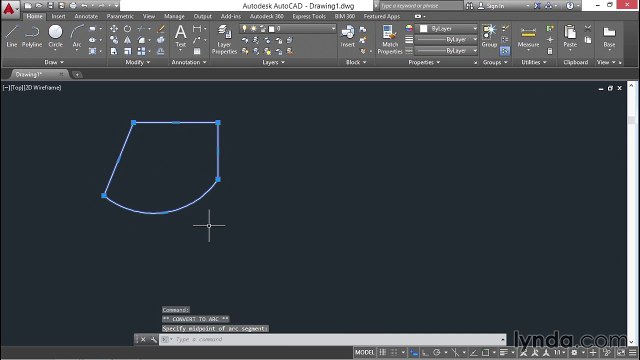Image resolution: width=640 pixels, height=360 pixels.
Task: Open the AutoCAD application menu logo
Action: click(x=9, y=8)
